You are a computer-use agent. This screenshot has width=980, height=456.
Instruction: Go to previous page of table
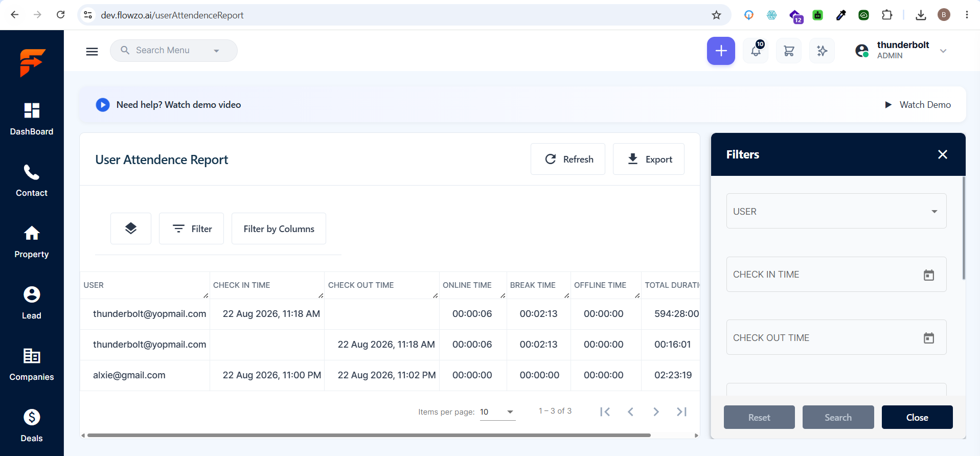point(631,412)
